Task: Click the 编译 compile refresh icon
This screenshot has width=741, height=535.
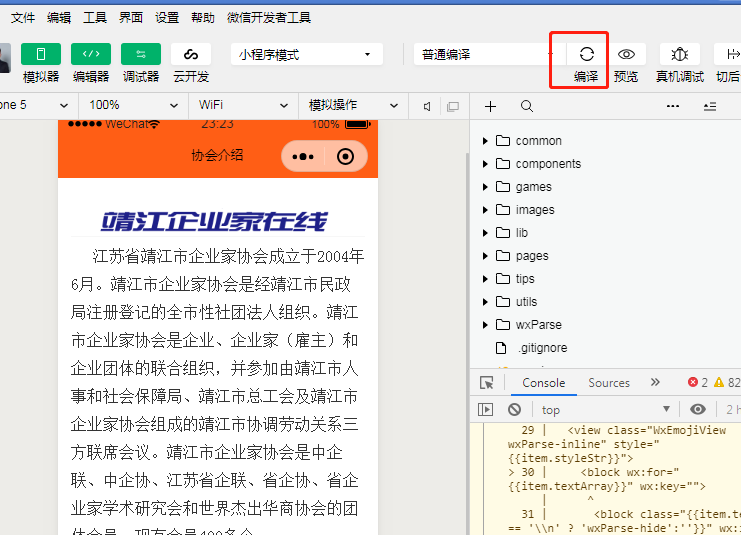Action: (587, 55)
